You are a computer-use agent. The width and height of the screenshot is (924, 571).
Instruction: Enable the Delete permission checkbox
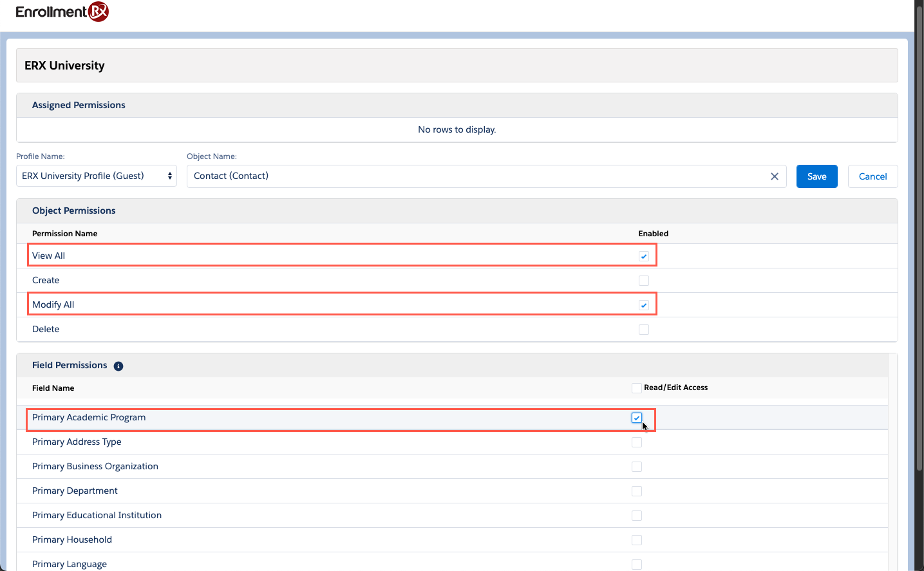[x=644, y=330]
